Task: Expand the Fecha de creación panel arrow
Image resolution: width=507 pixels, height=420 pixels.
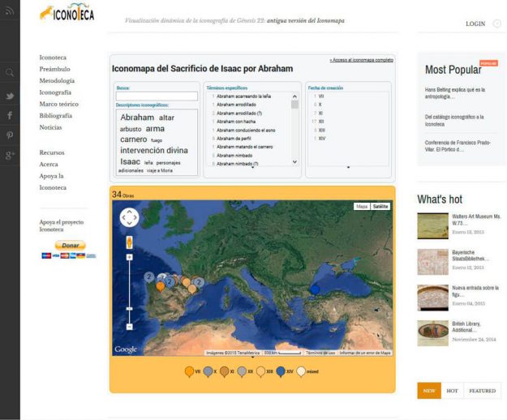Action: [348, 168]
